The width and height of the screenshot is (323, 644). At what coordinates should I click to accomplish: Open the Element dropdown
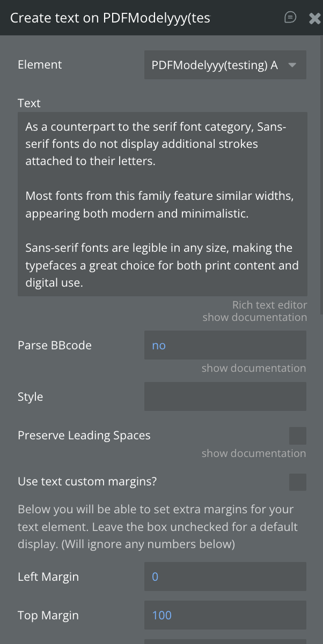215,65
